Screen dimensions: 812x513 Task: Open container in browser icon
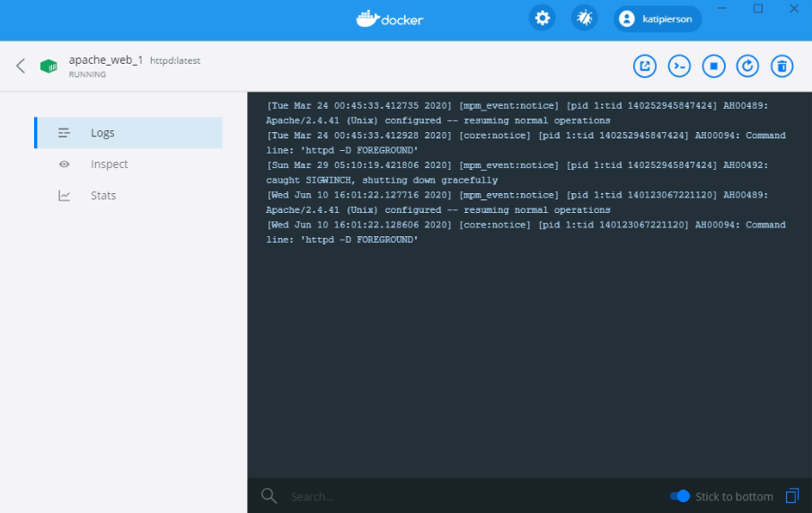pos(645,66)
